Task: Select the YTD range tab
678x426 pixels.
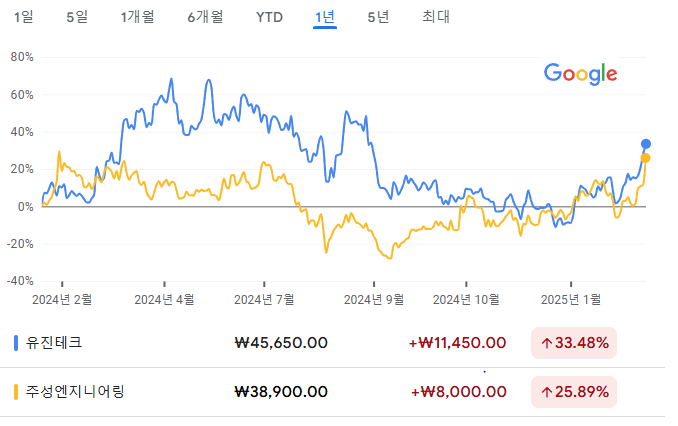Action: pos(269,17)
